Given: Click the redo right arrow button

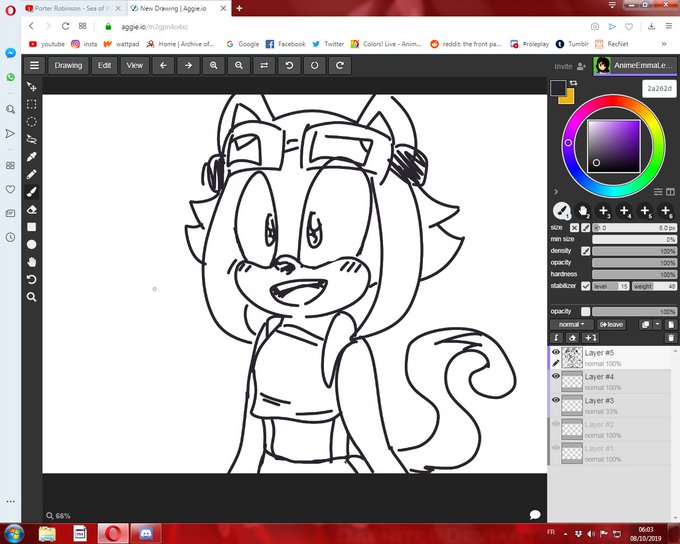Looking at the screenshot, I should tap(188, 66).
